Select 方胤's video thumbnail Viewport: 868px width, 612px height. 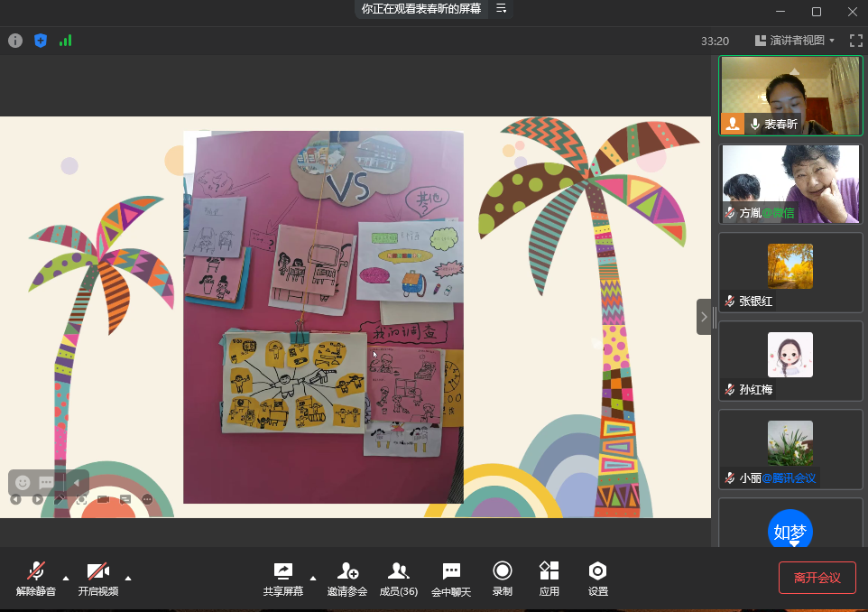point(790,184)
